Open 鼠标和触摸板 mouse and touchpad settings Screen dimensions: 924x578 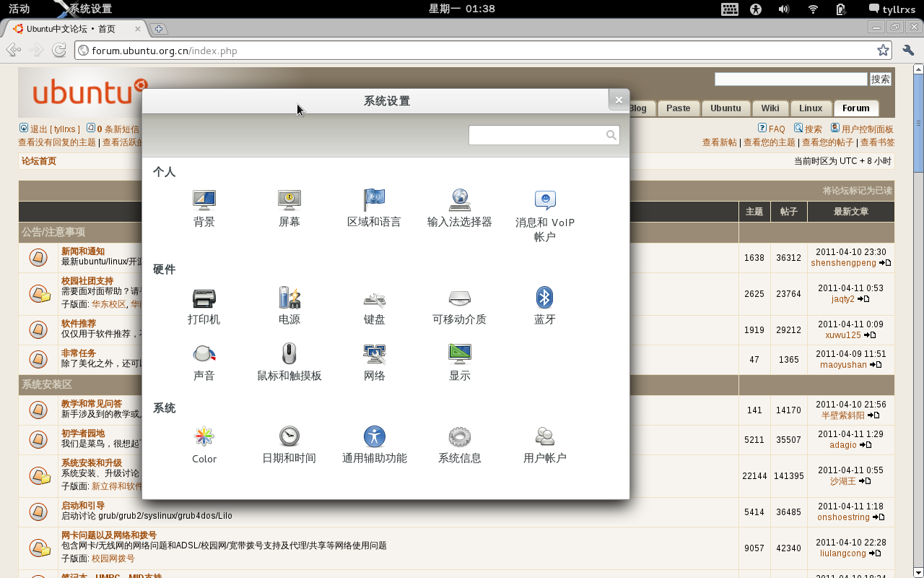pos(289,362)
